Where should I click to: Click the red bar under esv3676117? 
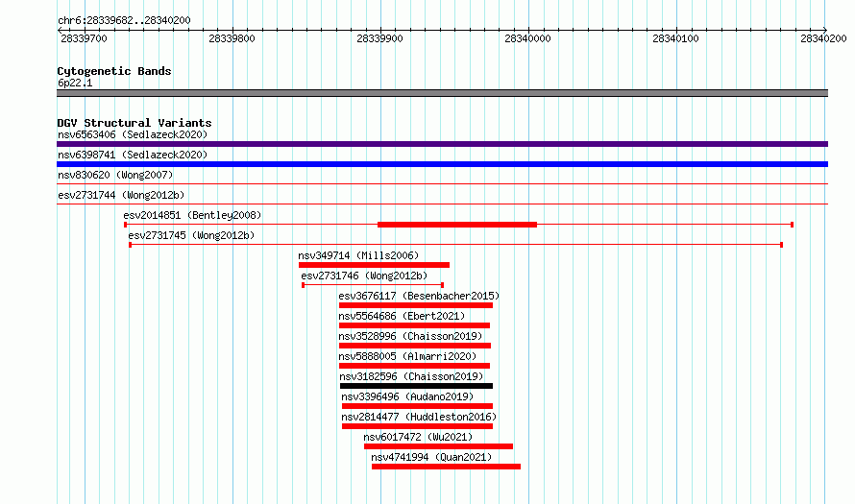[416, 305]
